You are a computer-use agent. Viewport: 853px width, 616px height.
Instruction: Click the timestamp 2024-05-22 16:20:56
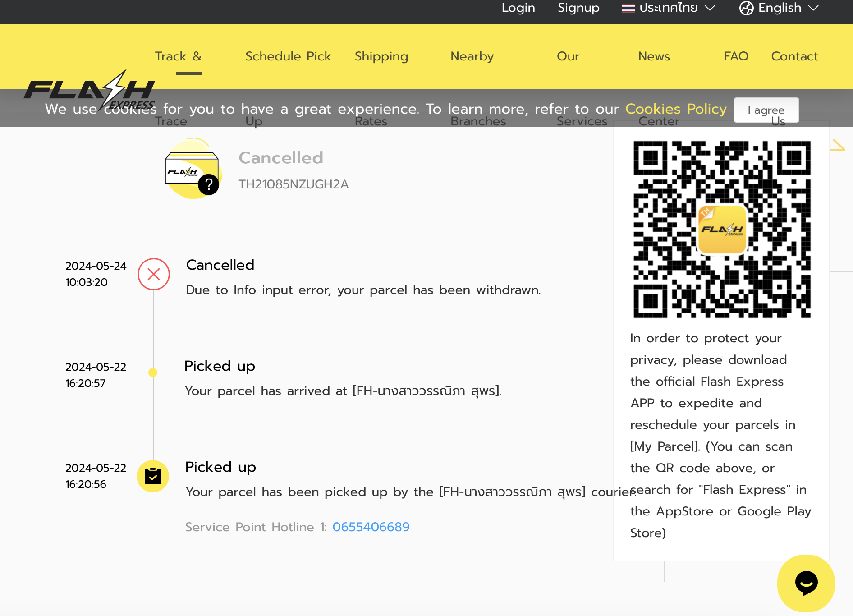[96, 476]
